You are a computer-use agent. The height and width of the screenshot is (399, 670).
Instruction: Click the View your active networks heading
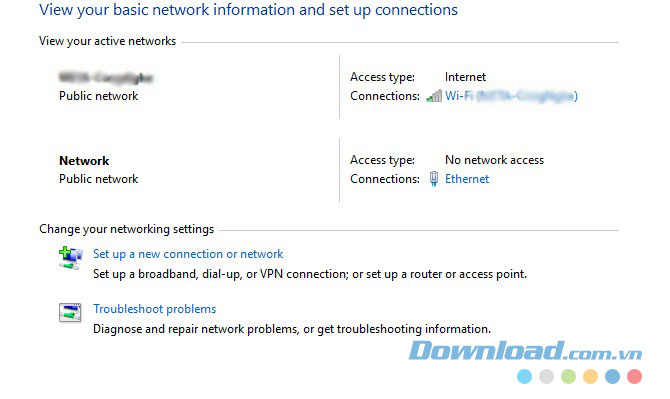[x=107, y=41]
